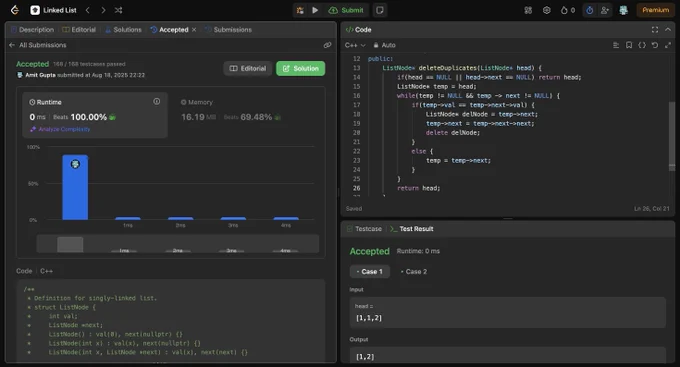Open settings gear icon

click(x=546, y=10)
